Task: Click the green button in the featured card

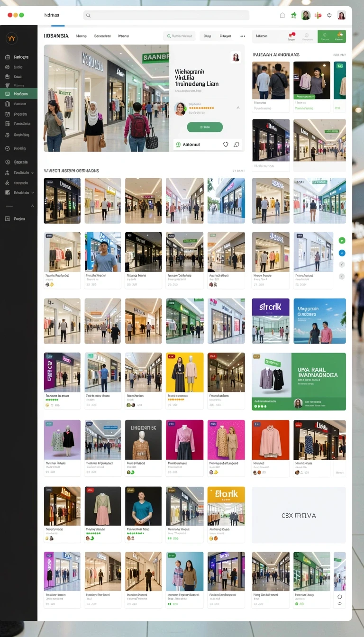Action: (x=205, y=127)
